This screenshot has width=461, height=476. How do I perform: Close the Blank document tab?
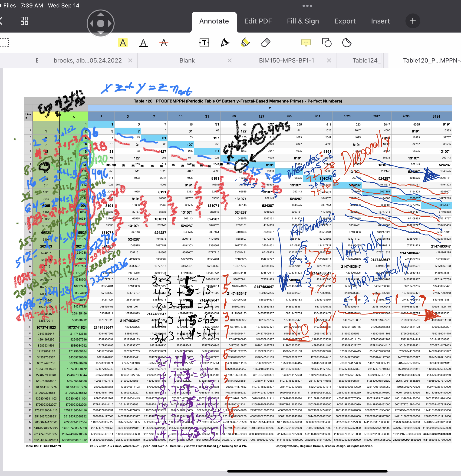pos(229,60)
